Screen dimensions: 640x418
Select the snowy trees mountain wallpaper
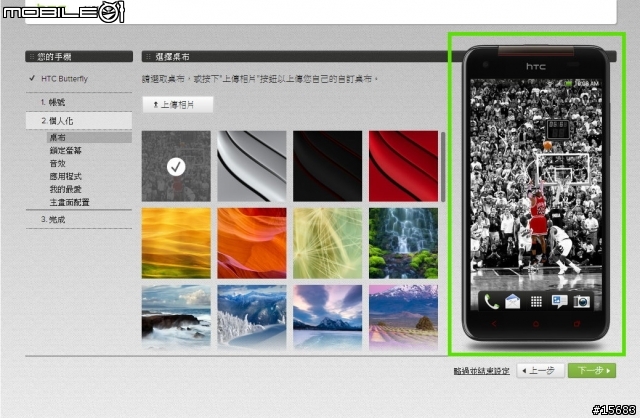click(x=252, y=317)
